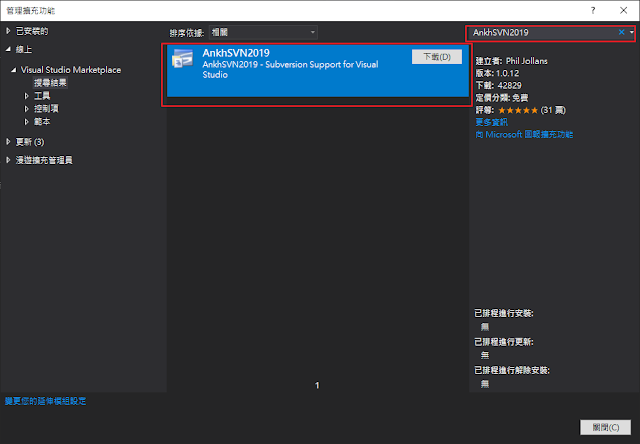The height and width of the screenshot is (444, 640).
Task: Select 搜尋結果 in the tree
Action: (x=50, y=83)
